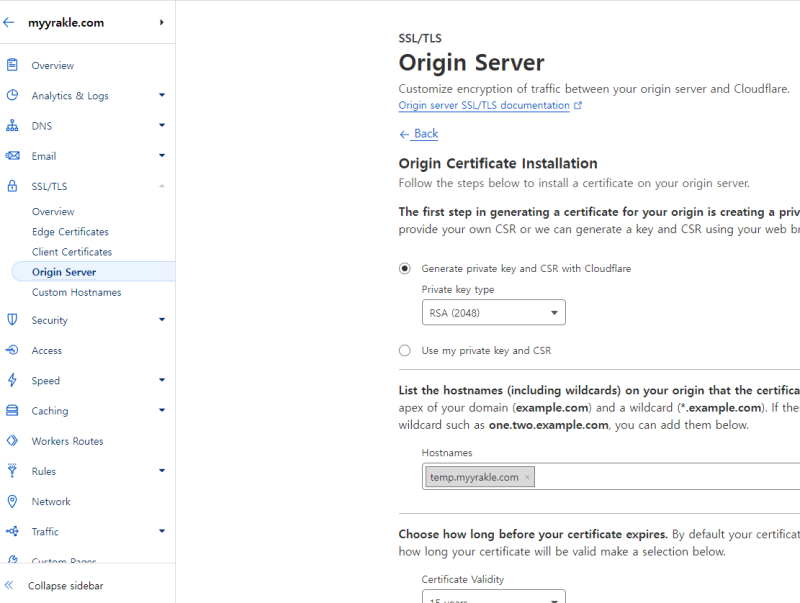
Task: Open Origin server SSL/TLS documentation link
Action: point(484,105)
